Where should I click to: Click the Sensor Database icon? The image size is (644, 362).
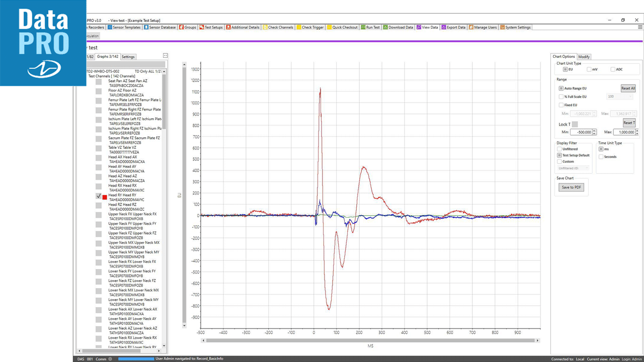pos(146,28)
